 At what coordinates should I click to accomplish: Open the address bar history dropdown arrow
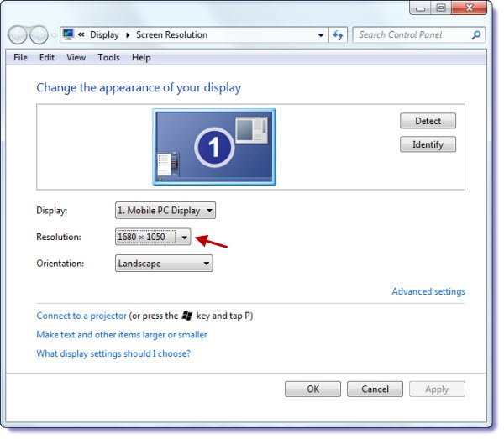click(321, 35)
